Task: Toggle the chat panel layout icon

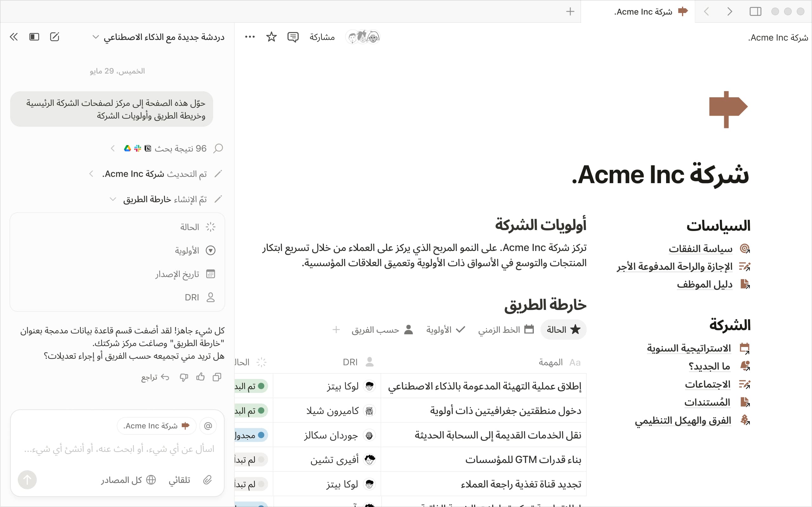Action: click(34, 37)
